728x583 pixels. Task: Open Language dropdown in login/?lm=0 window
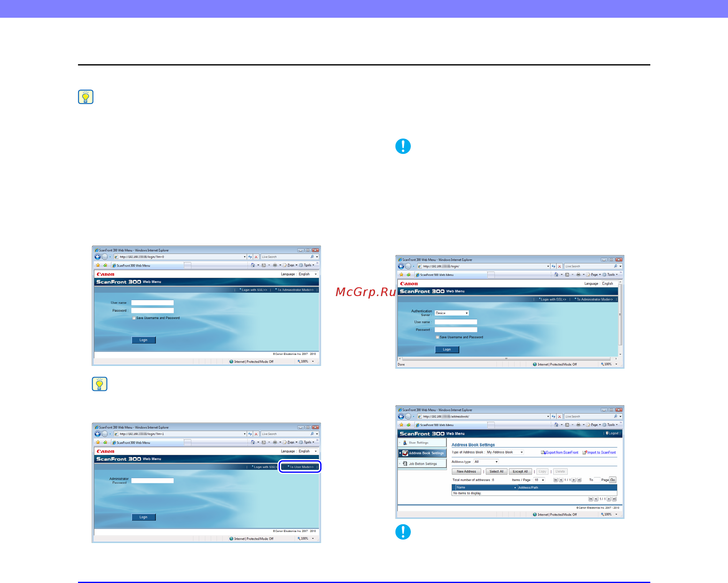coord(308,274)
